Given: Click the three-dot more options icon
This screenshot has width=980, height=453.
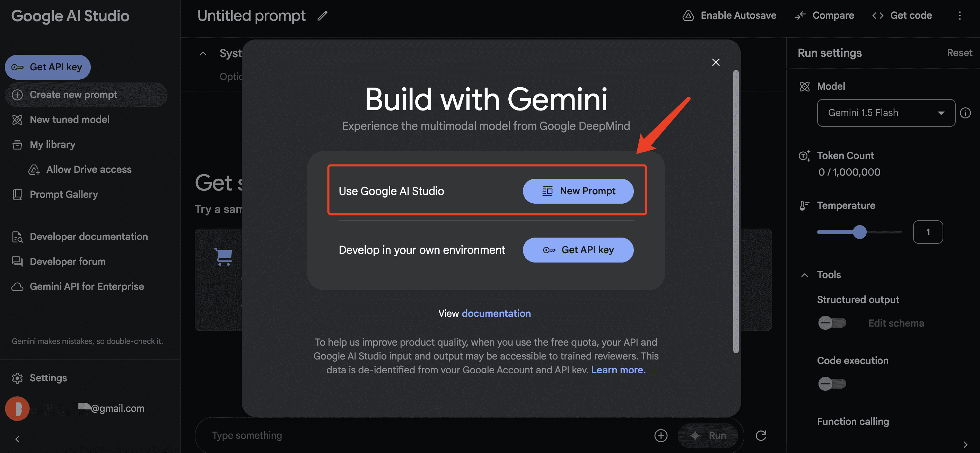Looking at the screenshot, I should [x=960, y=16].
